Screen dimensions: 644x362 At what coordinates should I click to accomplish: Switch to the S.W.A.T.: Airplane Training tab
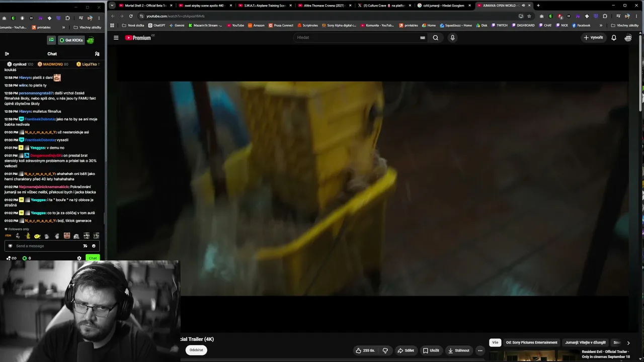click(x=265, y=6)
